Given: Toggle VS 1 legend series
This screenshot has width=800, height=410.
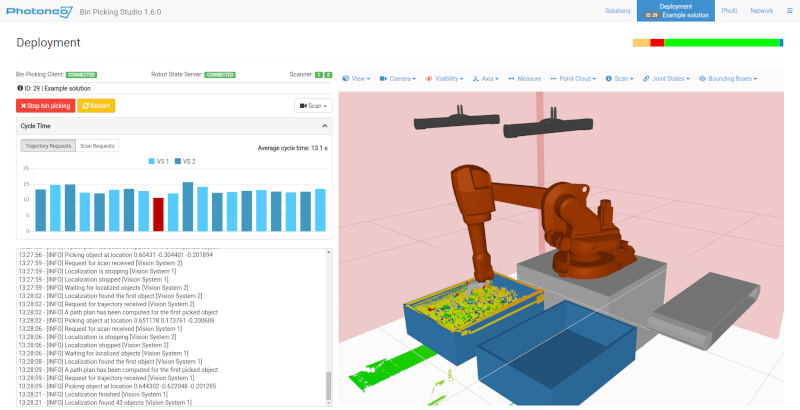Looking at the screenshot, I should point(159,161).
